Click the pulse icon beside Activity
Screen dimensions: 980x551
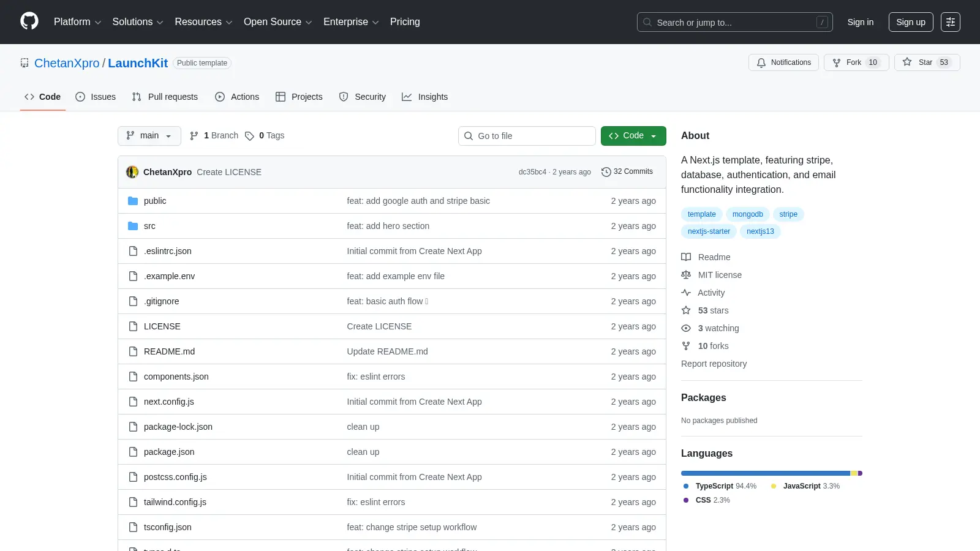tap(686, 293)
